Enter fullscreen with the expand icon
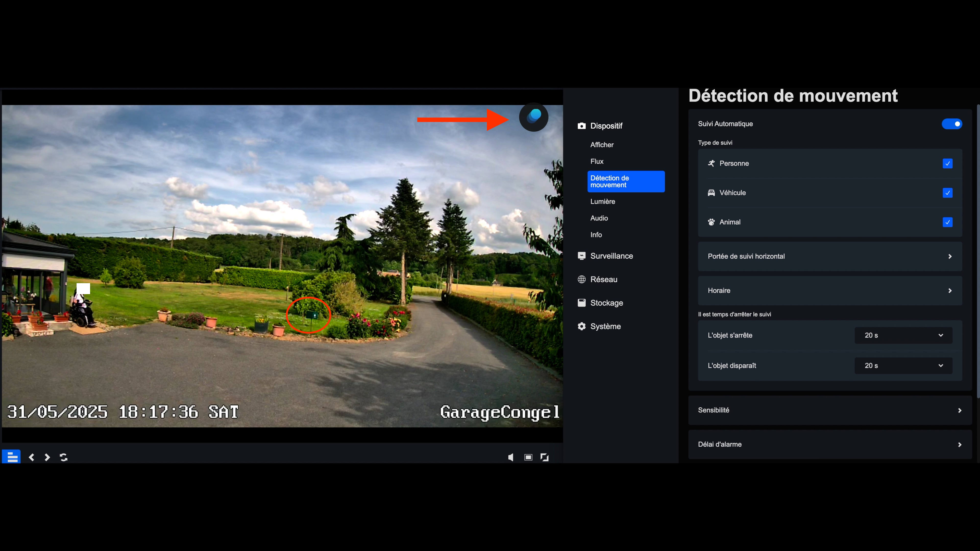This screenshot has height=551, width=980. click(x=544, y=457)
